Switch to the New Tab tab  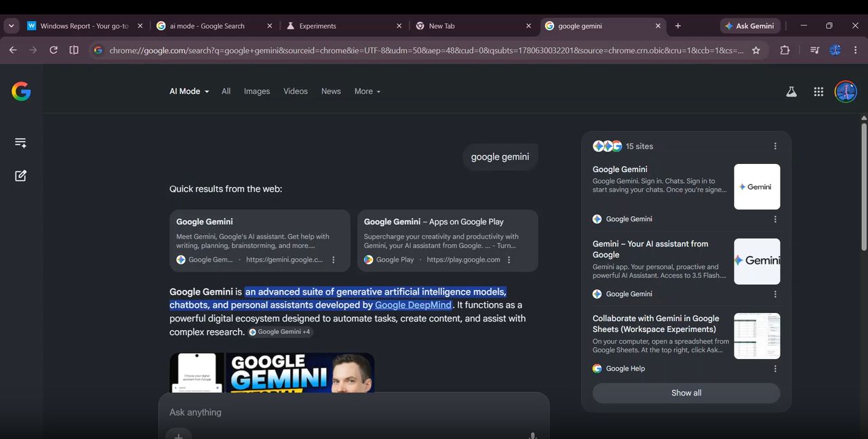[473, 26]
